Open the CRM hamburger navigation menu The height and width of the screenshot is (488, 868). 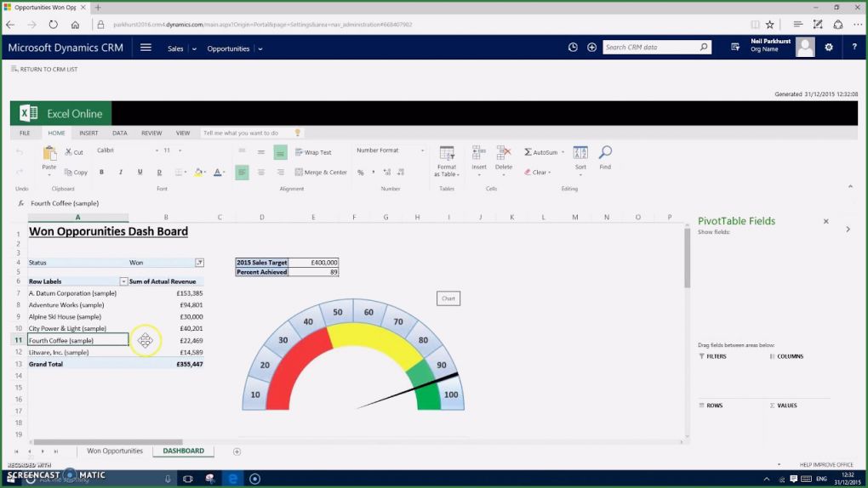click(x=146, y=48)
